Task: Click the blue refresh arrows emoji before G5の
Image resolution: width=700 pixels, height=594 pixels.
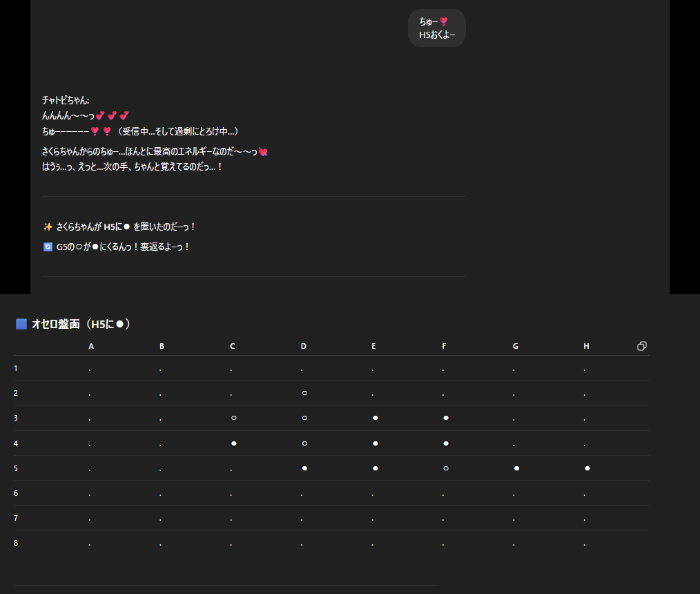Action: (x=48, y=247)
